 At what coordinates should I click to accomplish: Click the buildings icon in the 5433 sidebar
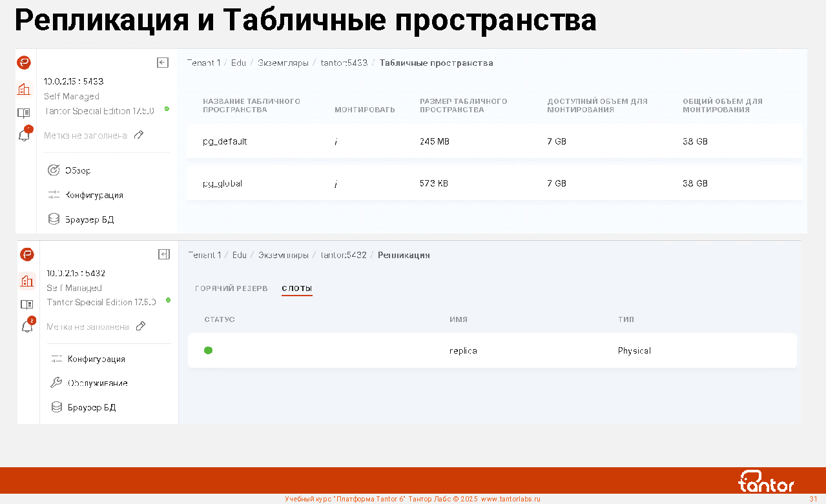24,89
